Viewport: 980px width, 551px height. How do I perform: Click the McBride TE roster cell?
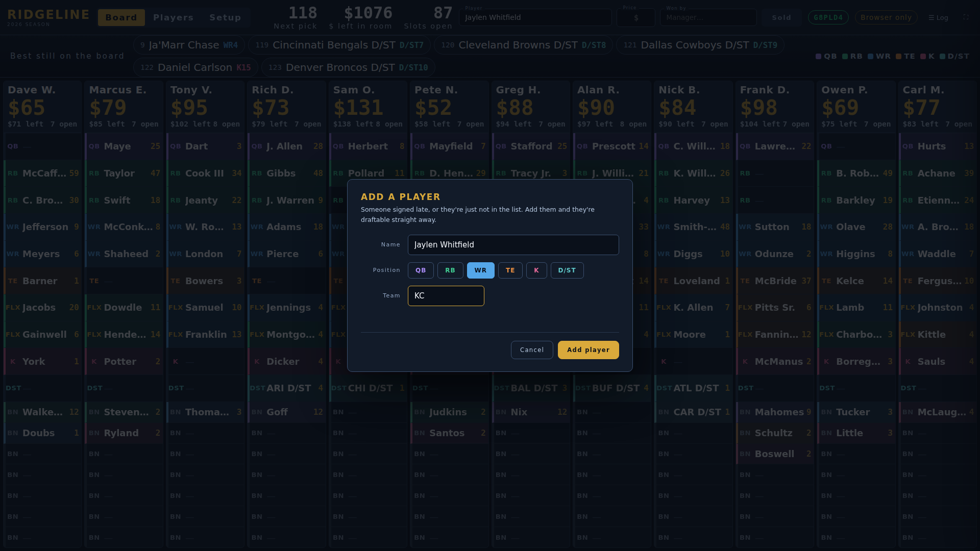point(775,281)
